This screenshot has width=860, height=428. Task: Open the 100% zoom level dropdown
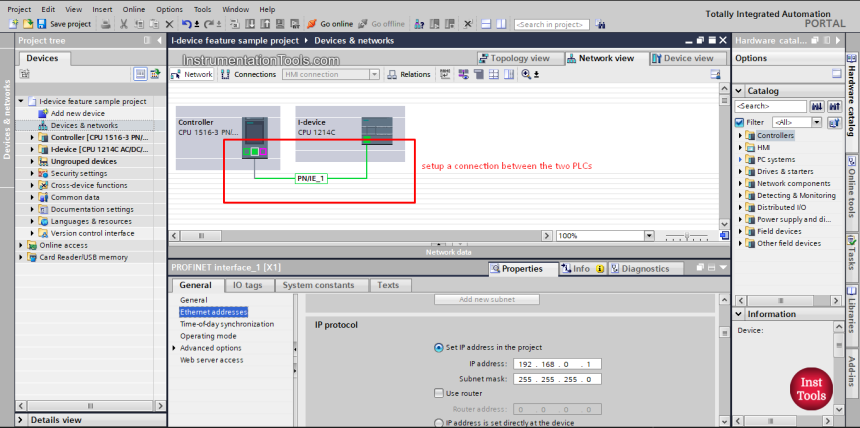pyautogui.click(x=649, y=235)
